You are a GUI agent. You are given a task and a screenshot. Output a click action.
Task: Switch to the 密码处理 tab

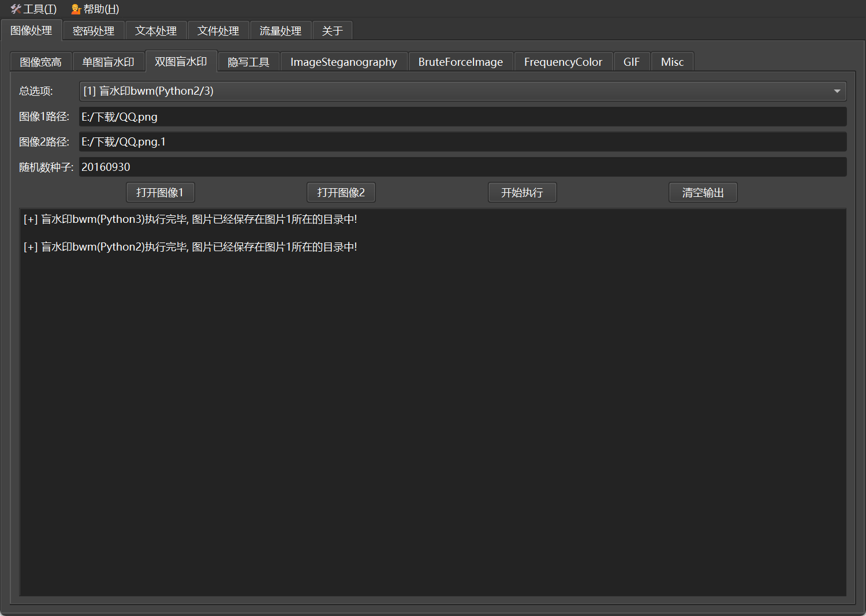(94, 31)
